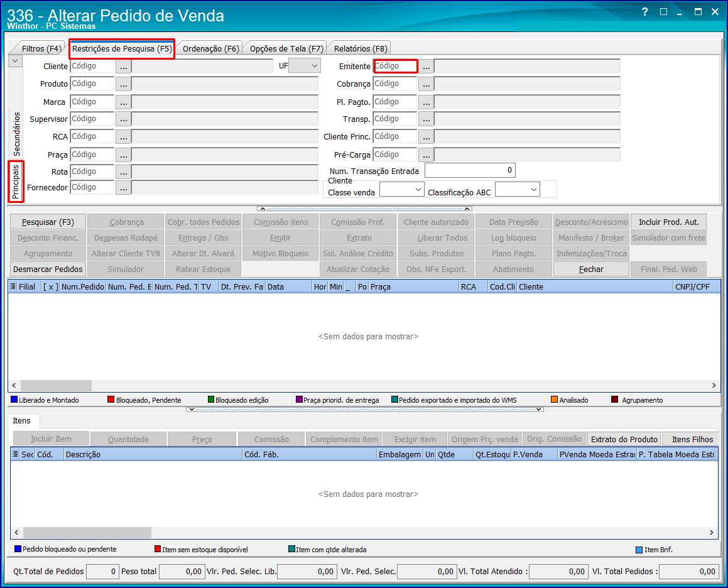Click the green Bloqueado edição legend swatch

point(211,400)
